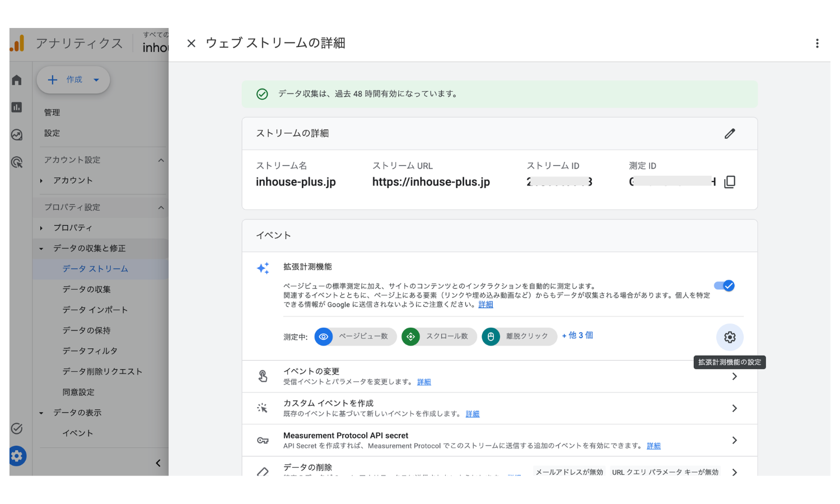Close the web stream details panel

pos(191,43)
